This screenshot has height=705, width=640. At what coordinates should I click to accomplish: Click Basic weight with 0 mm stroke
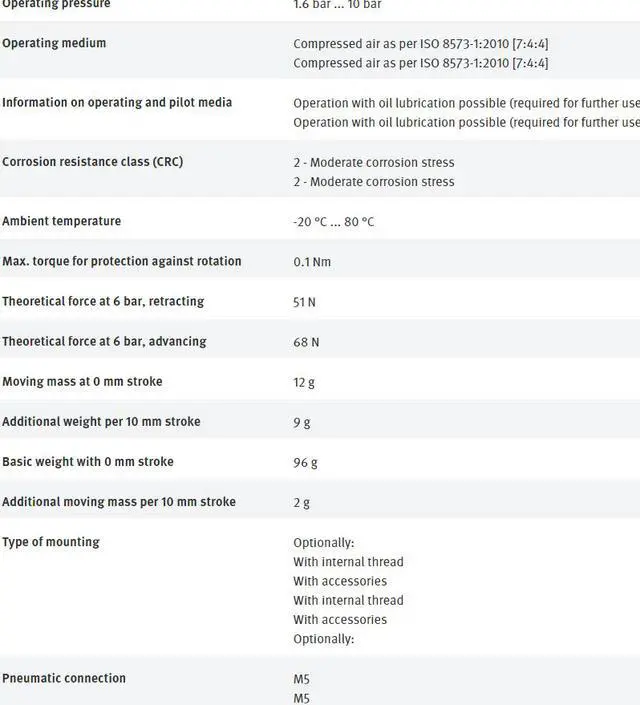click(x=88, y=461)
